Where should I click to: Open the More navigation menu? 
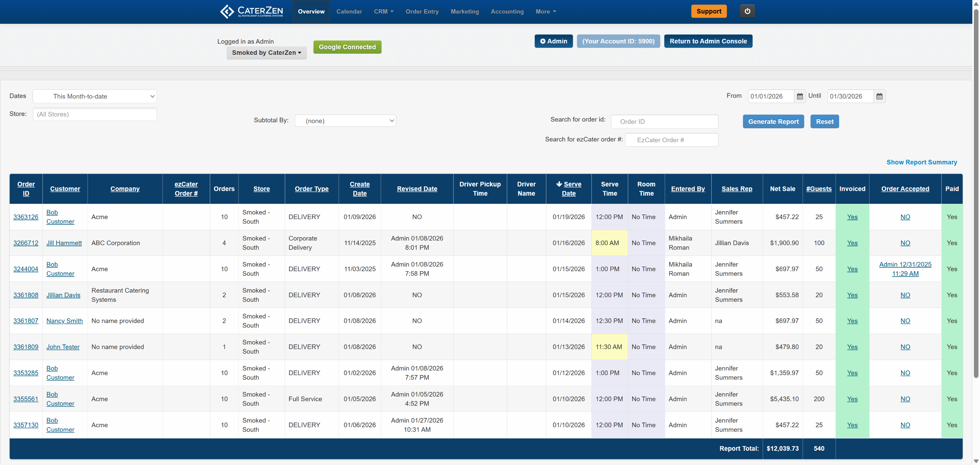[x=545, y=11]
